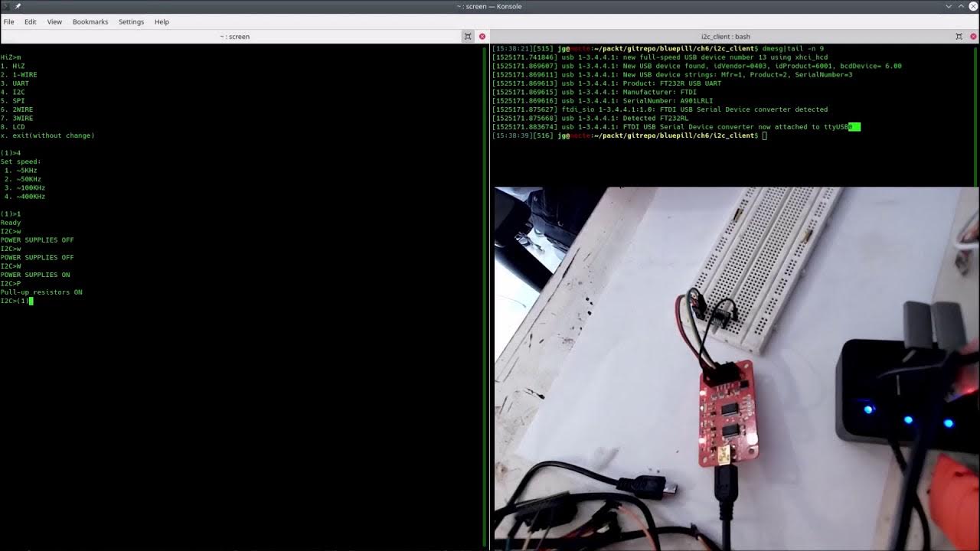Click 'Pull-up resistors ON' line
This screenshot has width=980, height=551.
click(41, 292)
